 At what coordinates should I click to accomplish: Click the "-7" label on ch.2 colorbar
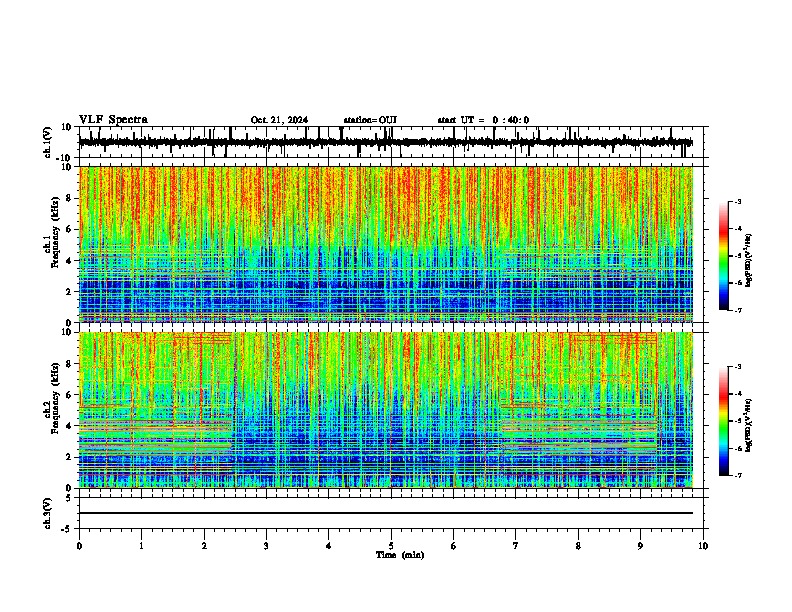[x=737, y=476]
